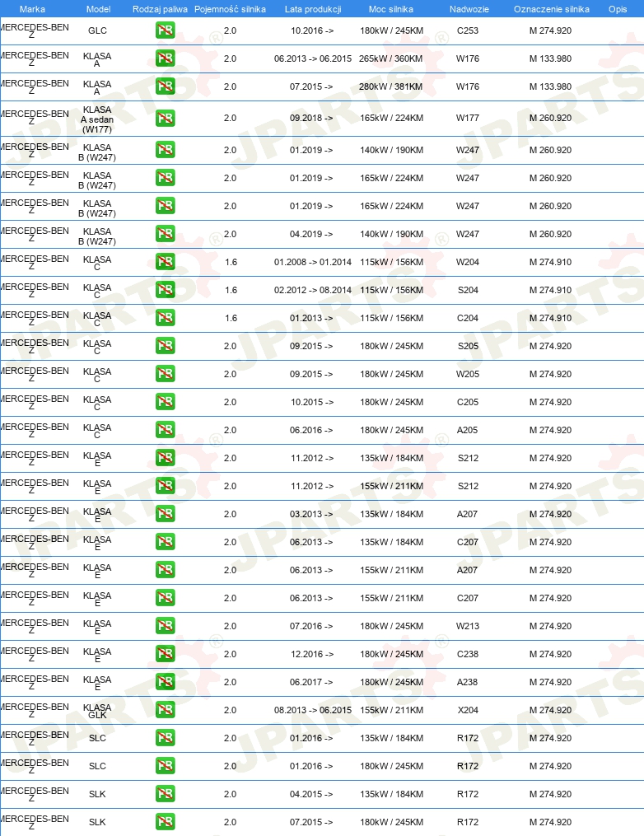644x836 pixels.
Task: Click the fuel icon in the C238 row
Action: [x=166, y=654]
